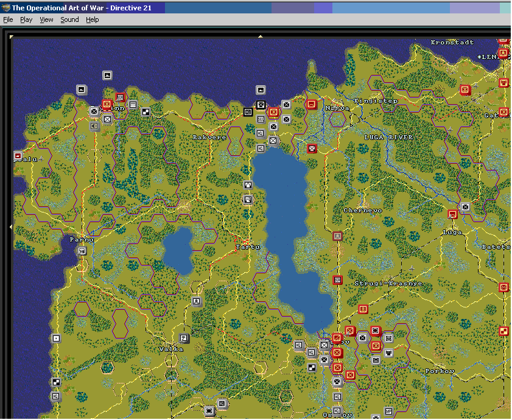This screenshot has height=420, width=512.
Task: Click the Parnu town label
Action: click(x=82, y=240)
